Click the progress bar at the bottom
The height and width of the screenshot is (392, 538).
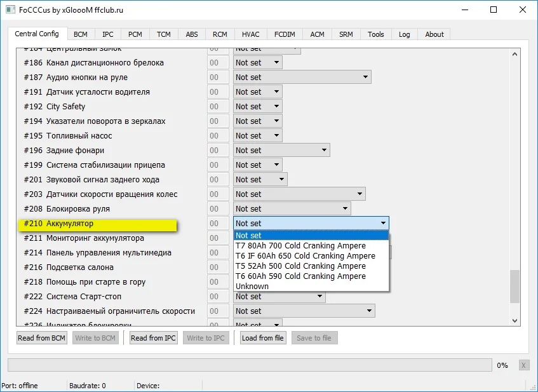point(249,365)
